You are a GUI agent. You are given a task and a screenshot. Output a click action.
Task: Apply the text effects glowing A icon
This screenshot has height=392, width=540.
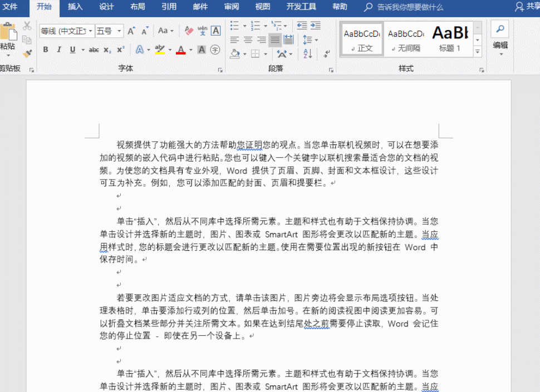coord(140,50)
